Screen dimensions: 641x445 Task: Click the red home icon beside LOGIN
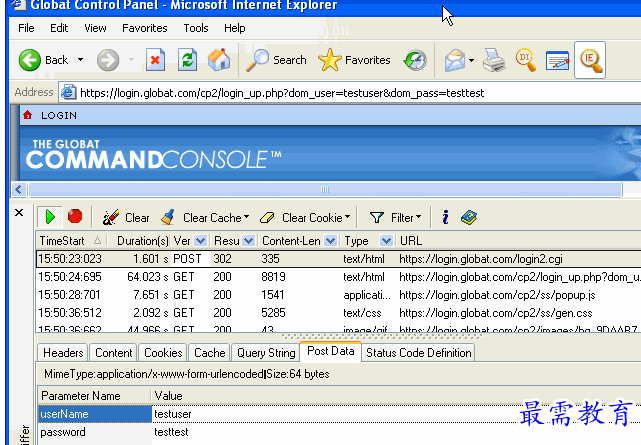point(27,115)
